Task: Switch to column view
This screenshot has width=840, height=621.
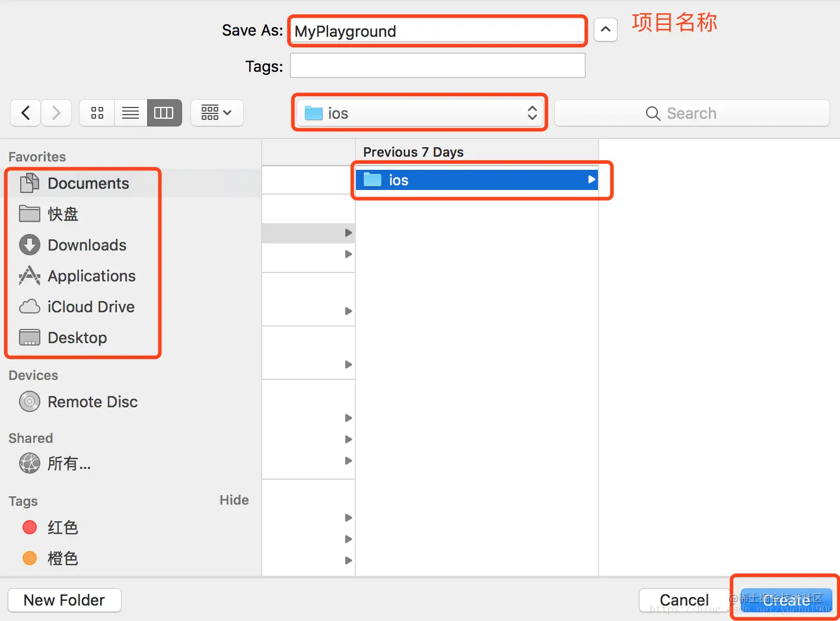Action: pyautogui.click(x=164, y=113)
